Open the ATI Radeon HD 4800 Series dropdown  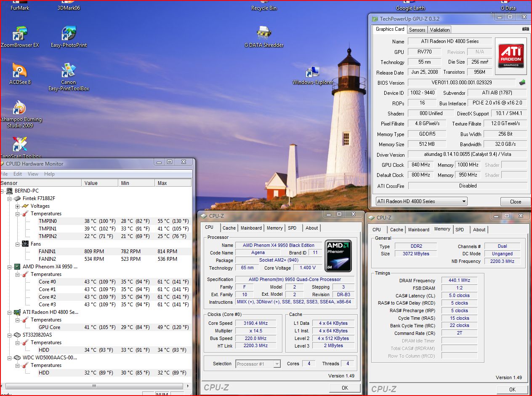pos(421,201)
